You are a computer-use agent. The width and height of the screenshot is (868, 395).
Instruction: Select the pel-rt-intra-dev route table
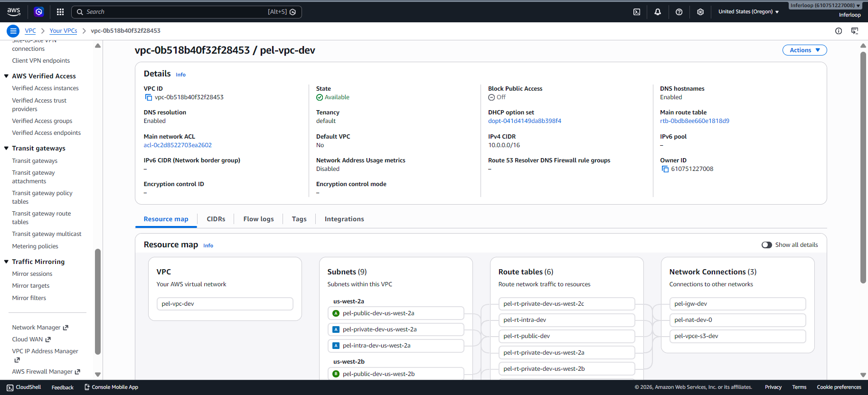point(567,320)
